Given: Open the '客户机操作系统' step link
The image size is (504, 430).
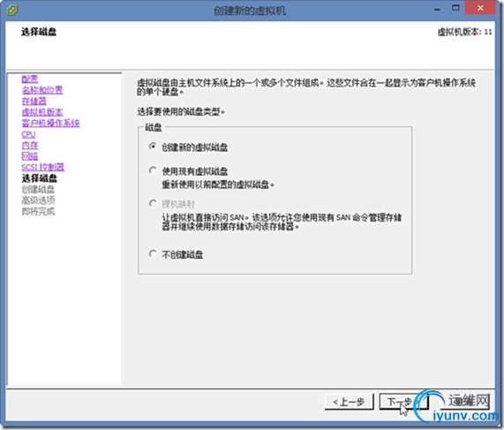Looking at the screenshot, I should 50,123.
